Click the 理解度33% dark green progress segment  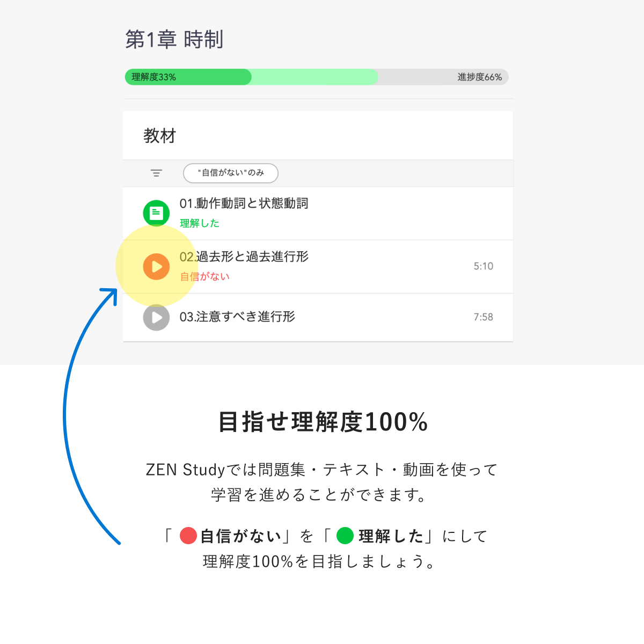[x=188, y=77]
